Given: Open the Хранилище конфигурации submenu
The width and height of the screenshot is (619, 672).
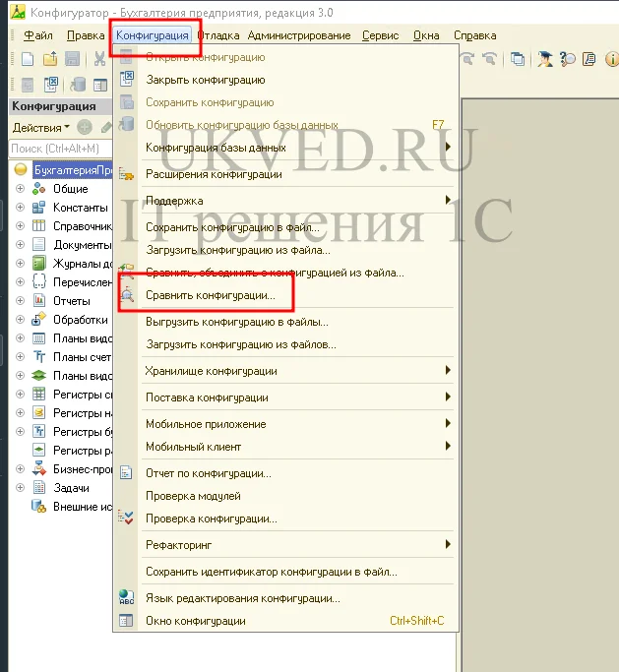Looking at the screenshot, I should tap(211, 371).
